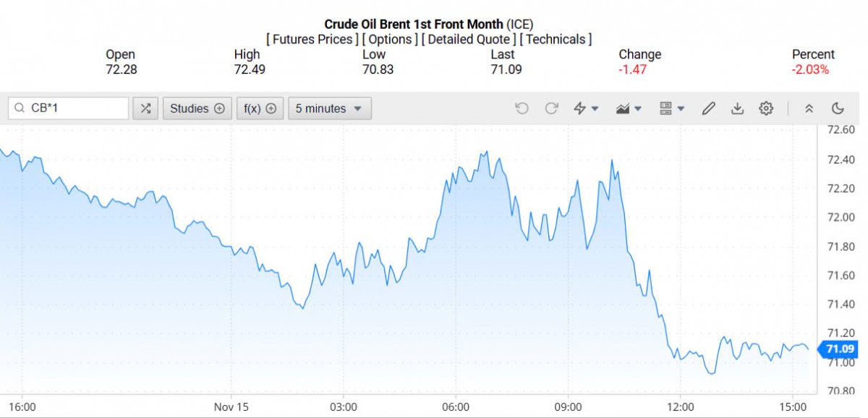Open chart settings gear
This screenshot has width=868, height=418.
click(766, 108)
